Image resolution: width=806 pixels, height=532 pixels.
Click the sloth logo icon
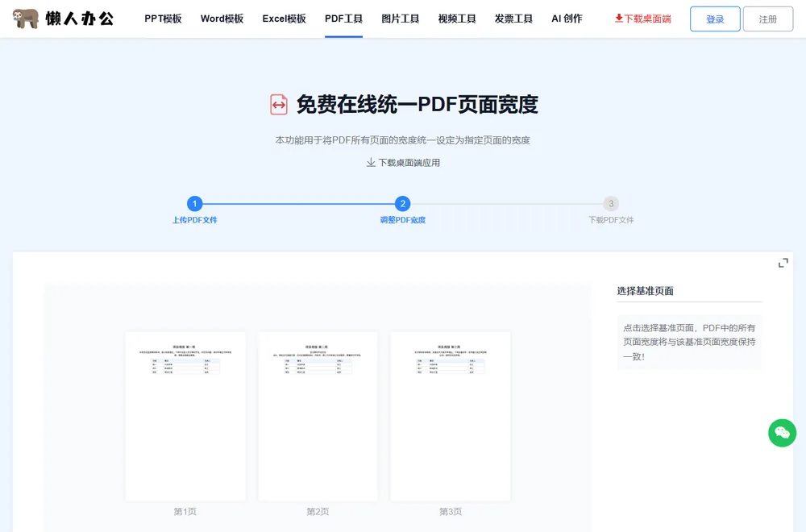point(25,19)
